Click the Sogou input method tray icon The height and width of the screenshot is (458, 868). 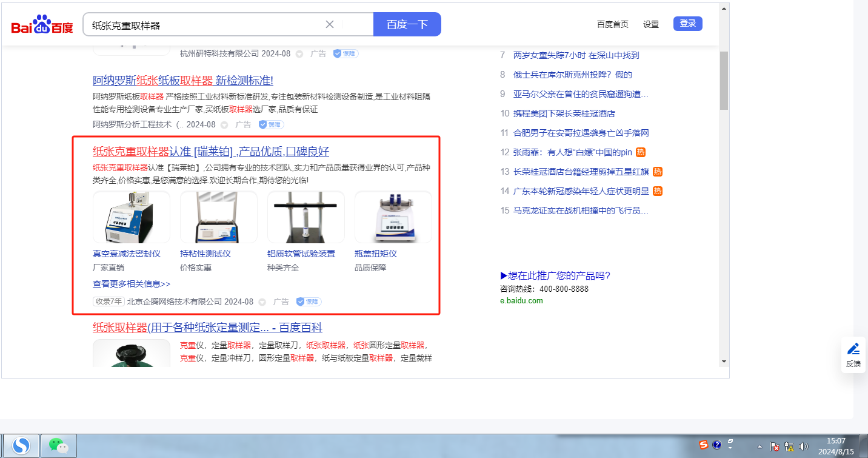point(704,445)
